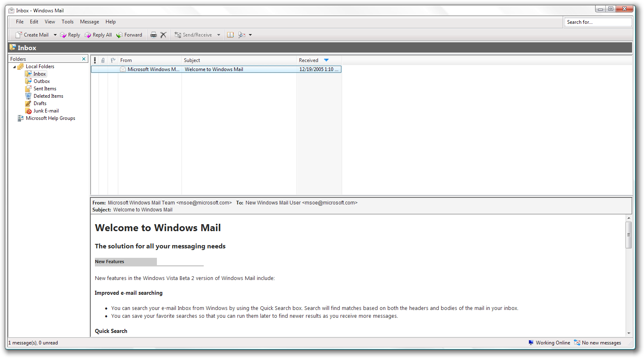This screenshot has height=358, width=644.
Task: Open the Help menu
Action: click(110, 22)
